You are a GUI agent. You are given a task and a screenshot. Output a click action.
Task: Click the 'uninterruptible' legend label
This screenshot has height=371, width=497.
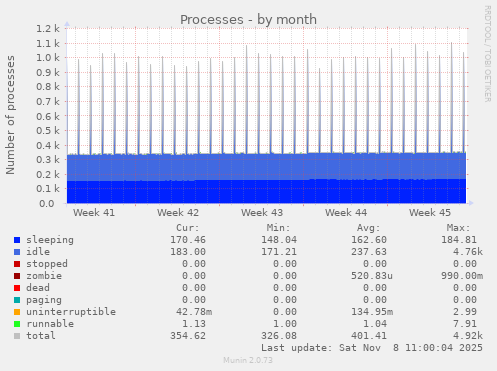pyautogui.click(x=71, y=312)
